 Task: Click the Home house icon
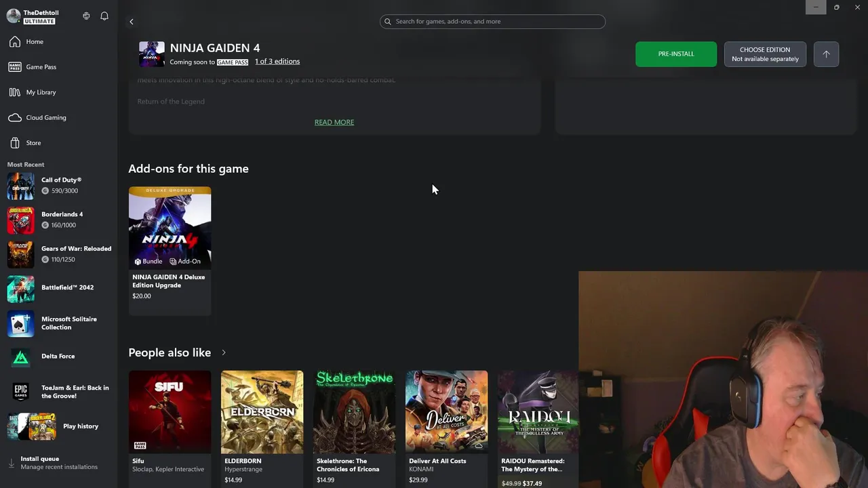[x=15, y=42]
